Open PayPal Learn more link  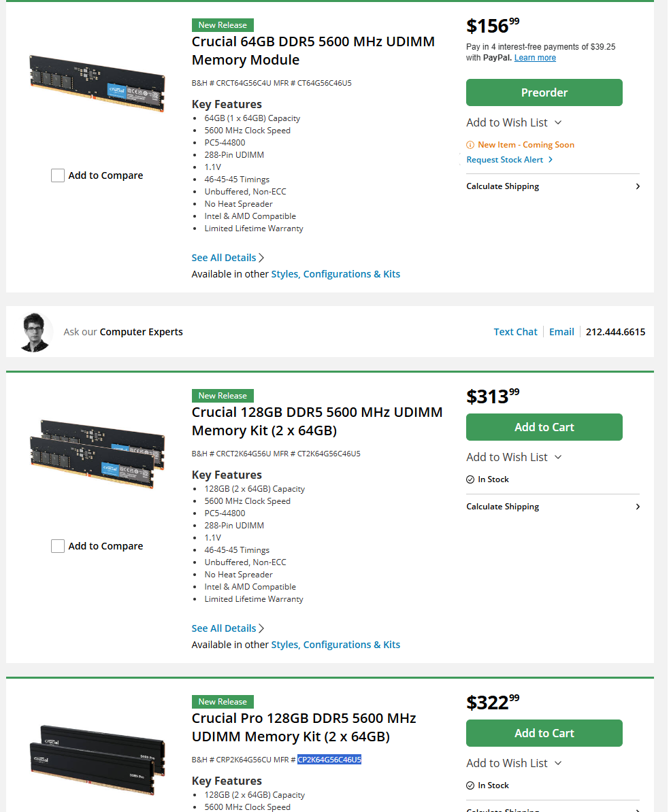click(535, 58)
